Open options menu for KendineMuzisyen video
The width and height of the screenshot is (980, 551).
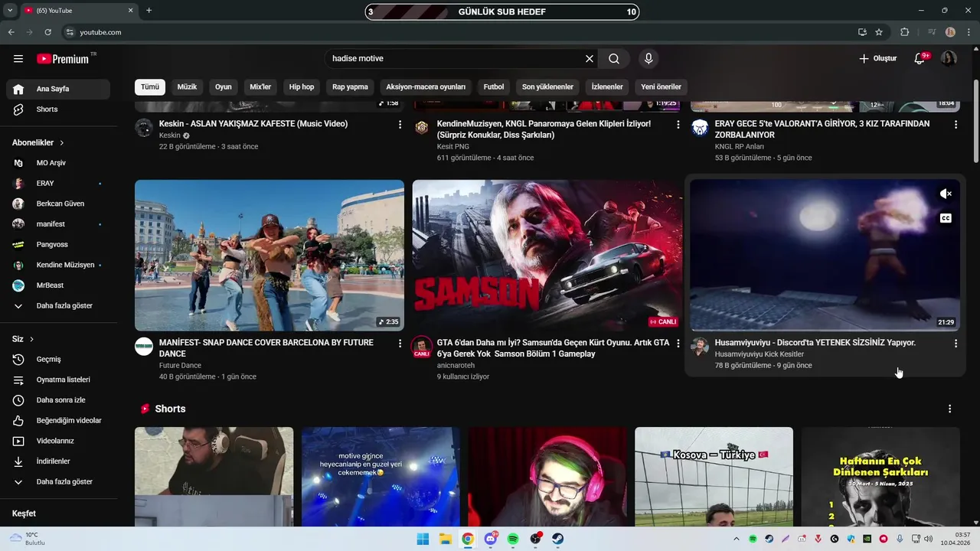tap(678, 124)
